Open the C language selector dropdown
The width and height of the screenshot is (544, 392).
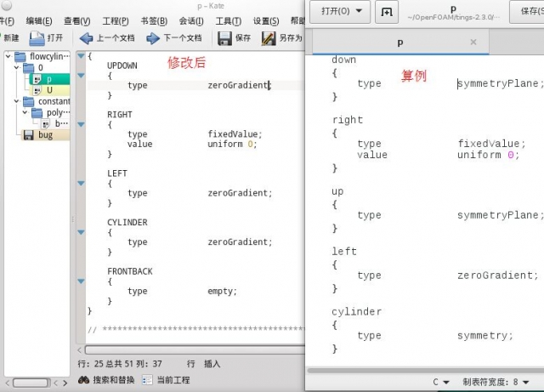441,382
